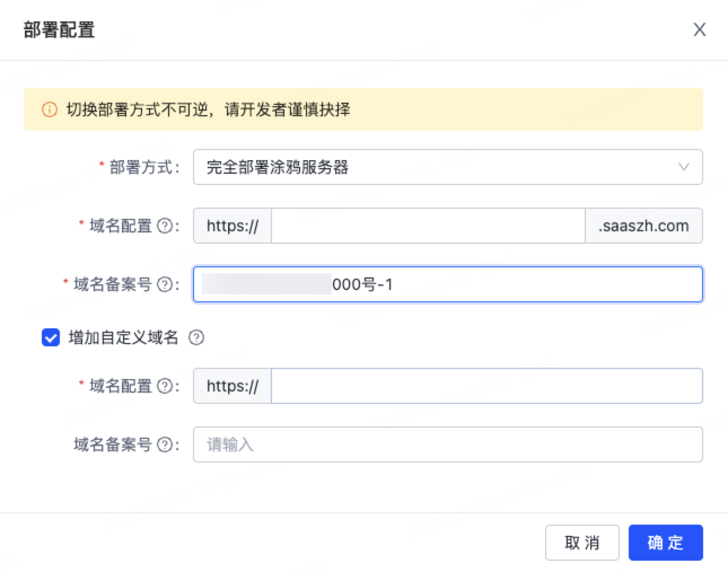Close the 部署配置 dialog
The image size is (728, 572).
pyautogui.click(x=699, y=29)
